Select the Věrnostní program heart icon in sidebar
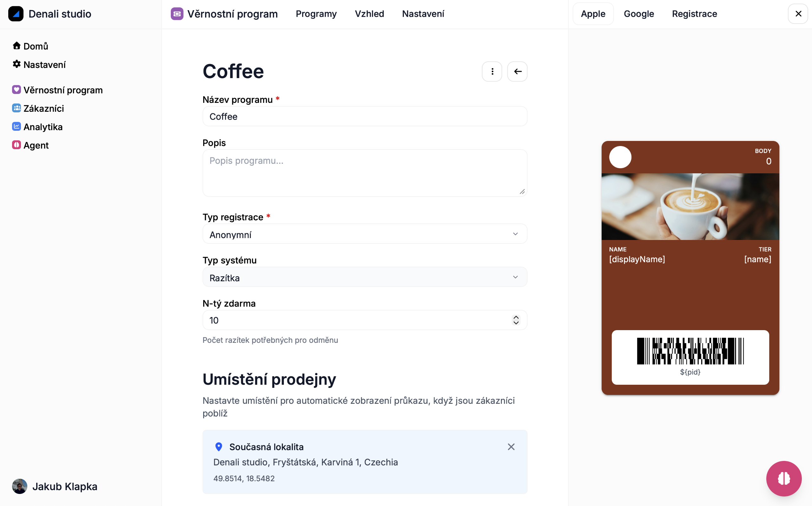The image size is (812, 506). [x=17, y=89]
